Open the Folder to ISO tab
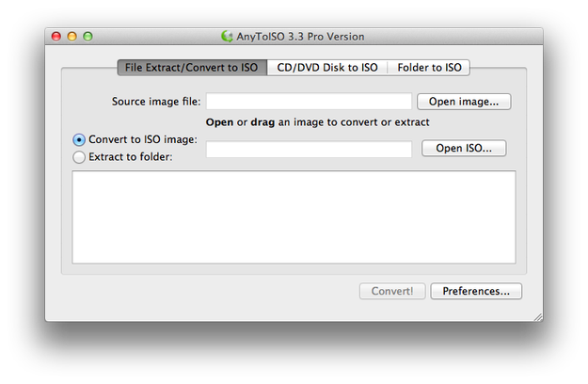Screen dimensions: 588x384 pyautogui.click(x=429, y=68)
